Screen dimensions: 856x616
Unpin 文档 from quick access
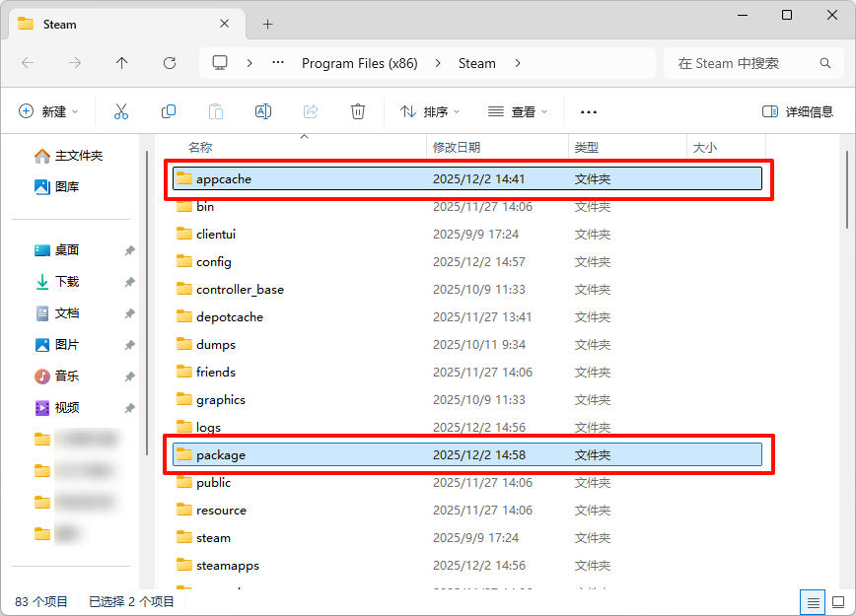130,313
